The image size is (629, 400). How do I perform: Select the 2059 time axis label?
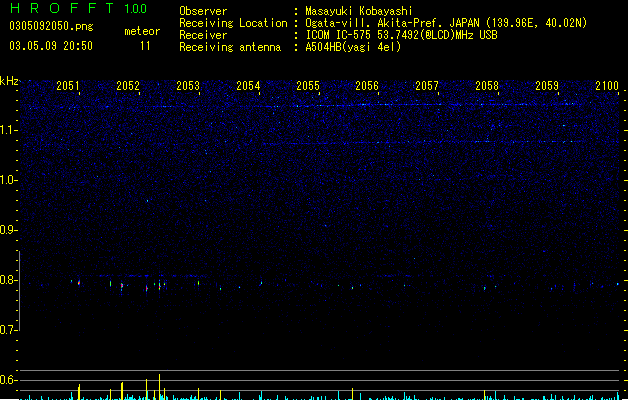[x=547, y=85]
